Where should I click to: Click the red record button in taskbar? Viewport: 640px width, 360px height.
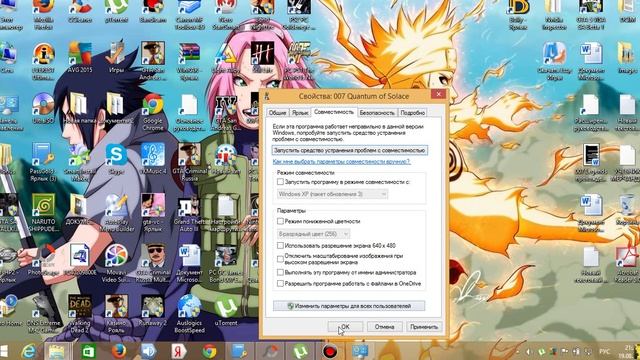tap(330, 351)
